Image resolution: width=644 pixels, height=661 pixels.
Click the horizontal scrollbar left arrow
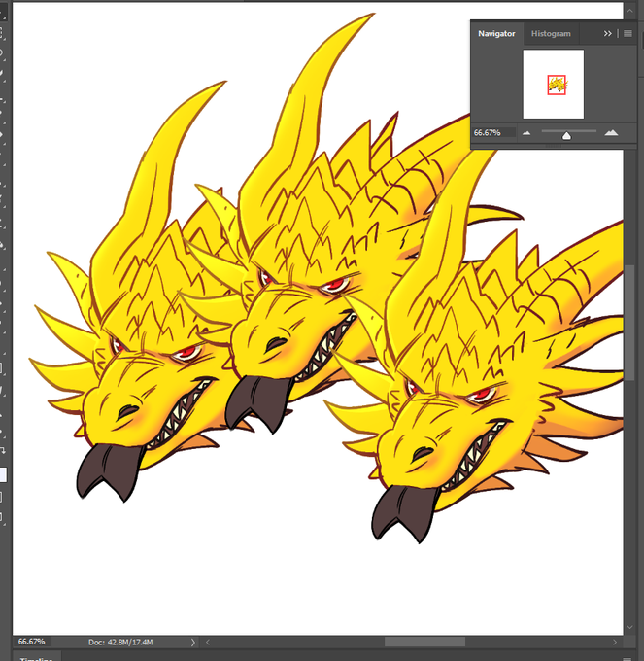click(x=207, y=642)
